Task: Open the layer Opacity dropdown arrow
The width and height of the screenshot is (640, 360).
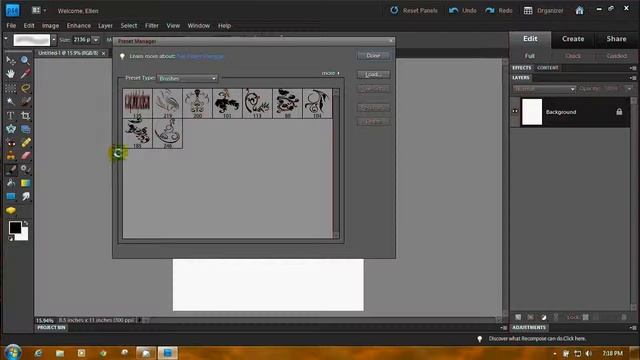Action: pos(629,89)
